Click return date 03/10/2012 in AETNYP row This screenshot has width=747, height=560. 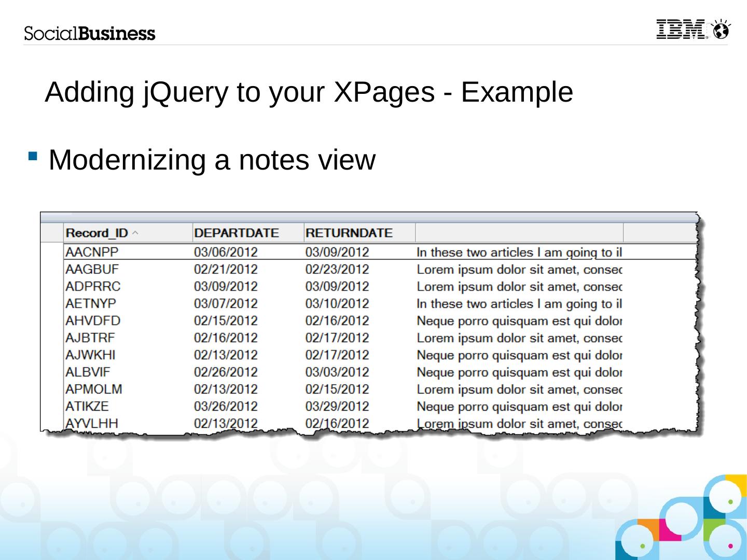337,303
